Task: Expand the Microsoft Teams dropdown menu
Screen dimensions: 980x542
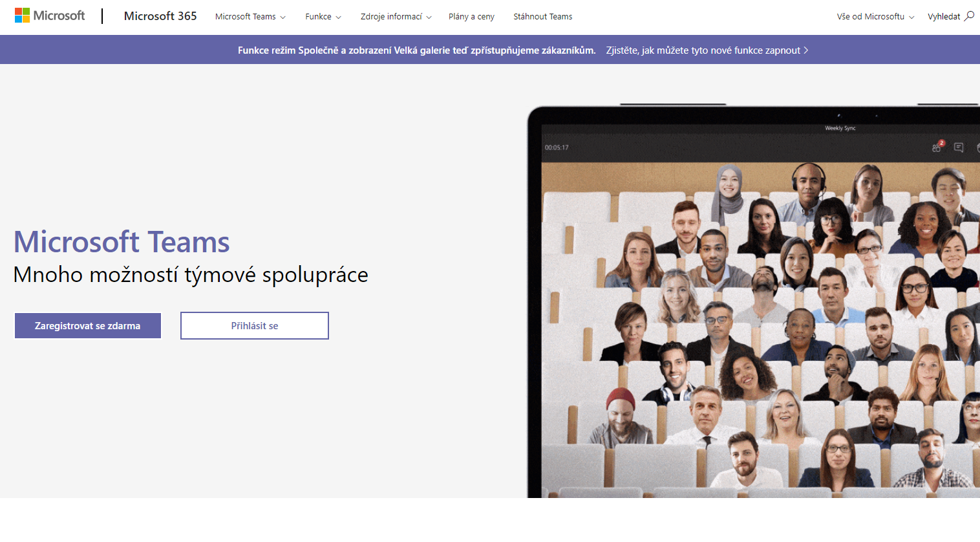Action: click(250, 17)
